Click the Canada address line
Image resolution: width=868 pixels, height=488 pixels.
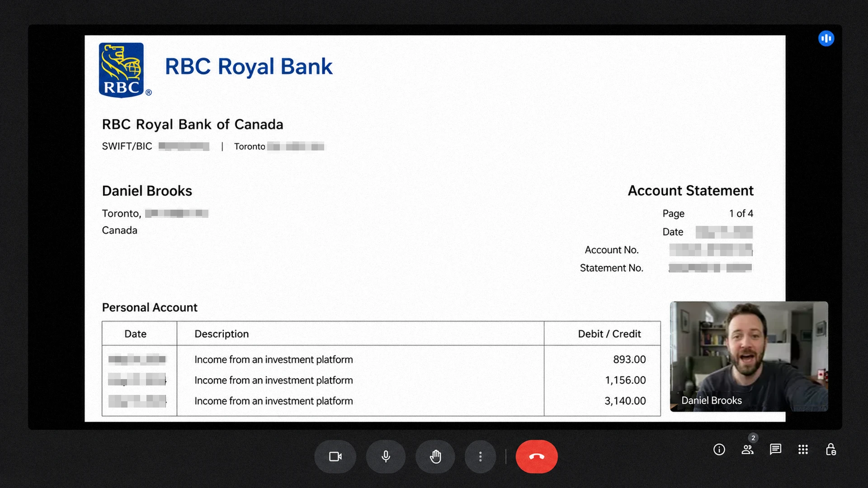click(119, 230)
